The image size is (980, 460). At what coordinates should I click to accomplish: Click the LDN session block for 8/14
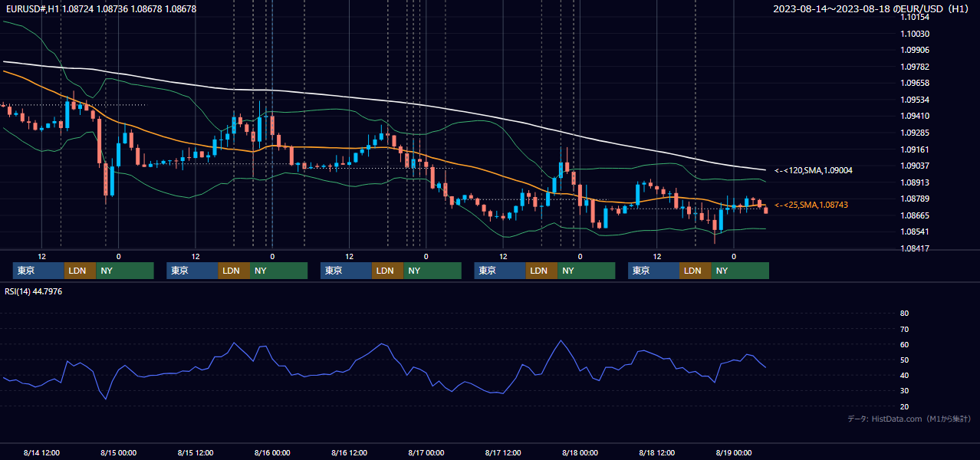(80, 271)
